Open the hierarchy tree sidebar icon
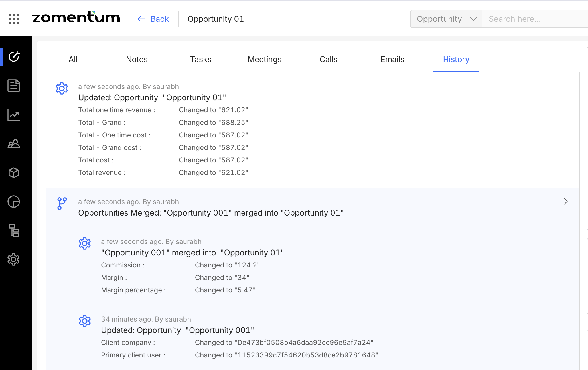The height and width of the screenshot is (370, 588). pos(14,231)
